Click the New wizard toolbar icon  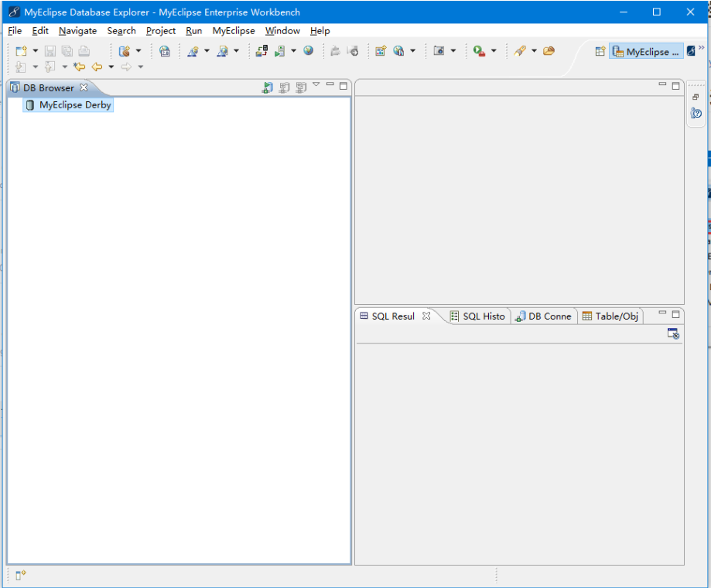pyautogui.click(x=21, y=51)
